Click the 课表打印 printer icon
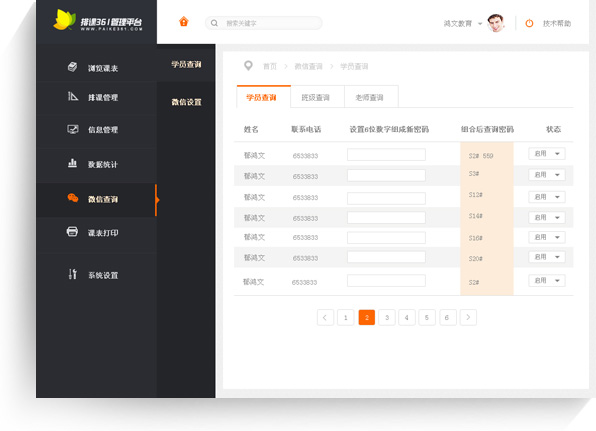This screenshot has width=596, height=431. [x=72, y=231]
